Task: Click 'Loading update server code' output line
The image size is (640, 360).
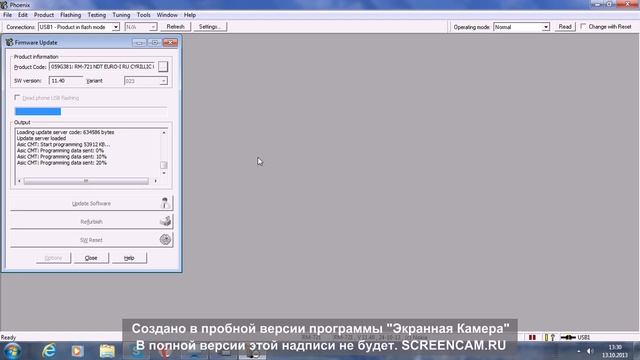Action: pos(65,132)
